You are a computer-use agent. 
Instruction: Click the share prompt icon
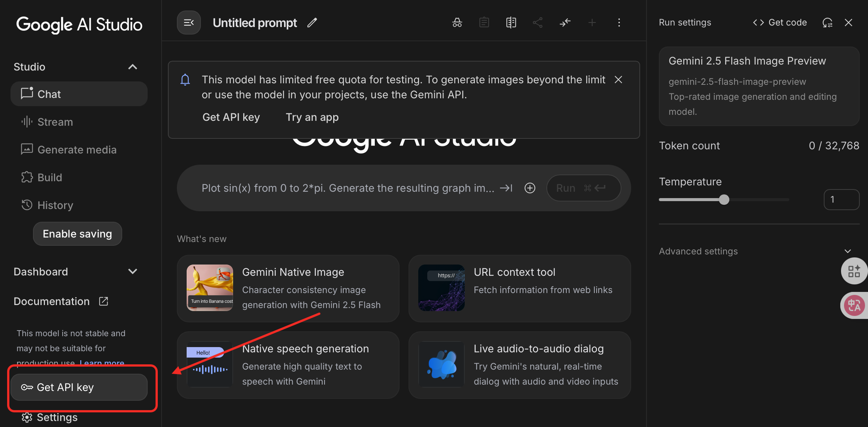[x=538, y=23]
